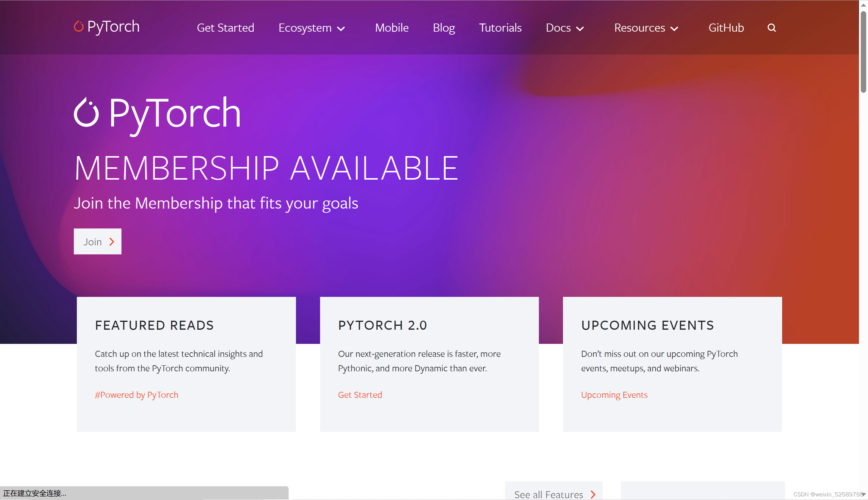The height and width of the screenshot is (500, 868).
Task: Open the Upcoming Events link
Action: point(614,395)
